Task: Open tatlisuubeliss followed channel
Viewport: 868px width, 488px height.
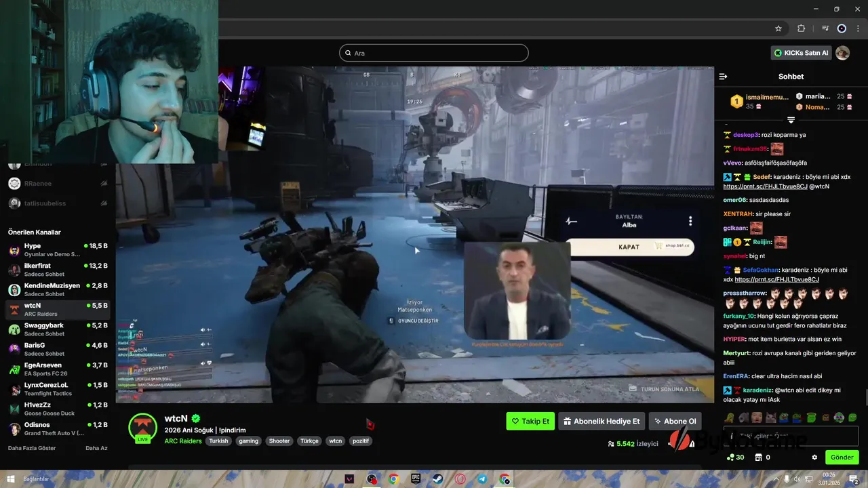Action: click(x=58, y=203)
